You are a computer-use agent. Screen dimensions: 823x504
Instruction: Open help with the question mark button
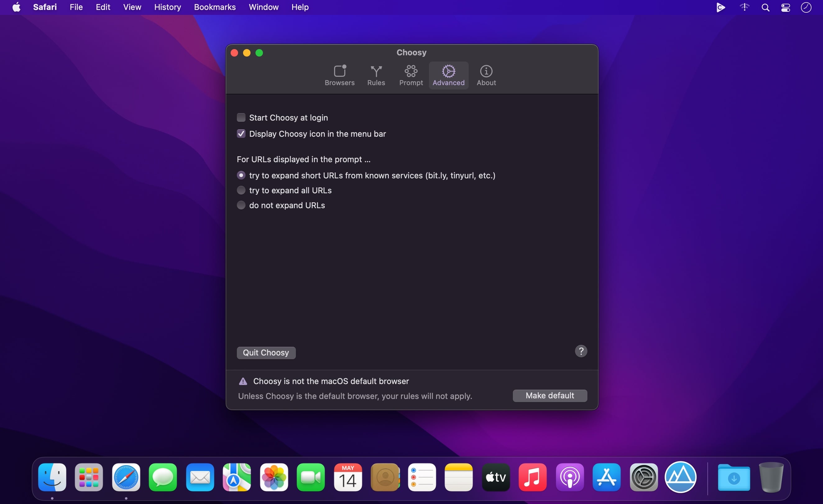pyautogui.click(x=581, y=351)
